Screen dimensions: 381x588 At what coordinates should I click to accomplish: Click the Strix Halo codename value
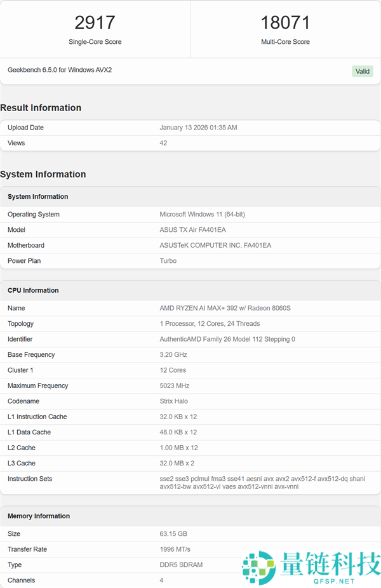click(x=174, y=401)
